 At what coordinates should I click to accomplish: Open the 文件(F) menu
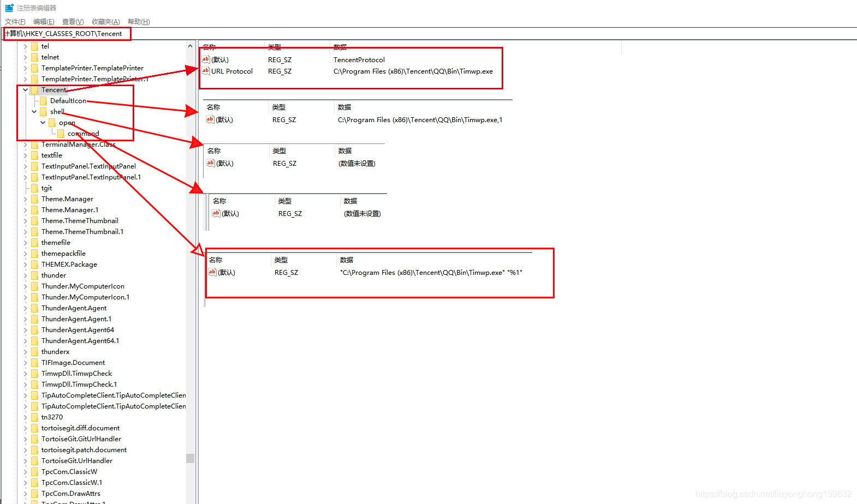pyautogui.click(x=15, y=22)
